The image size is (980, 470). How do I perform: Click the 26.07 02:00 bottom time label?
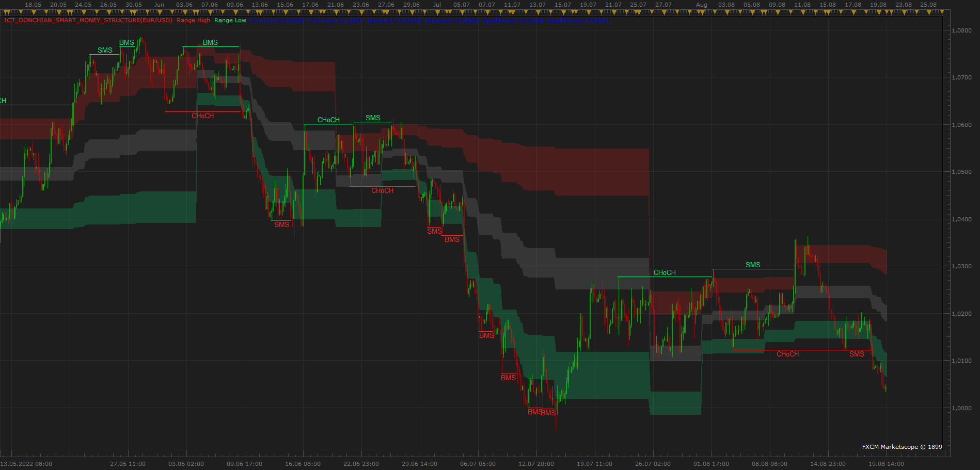(653, 464)
